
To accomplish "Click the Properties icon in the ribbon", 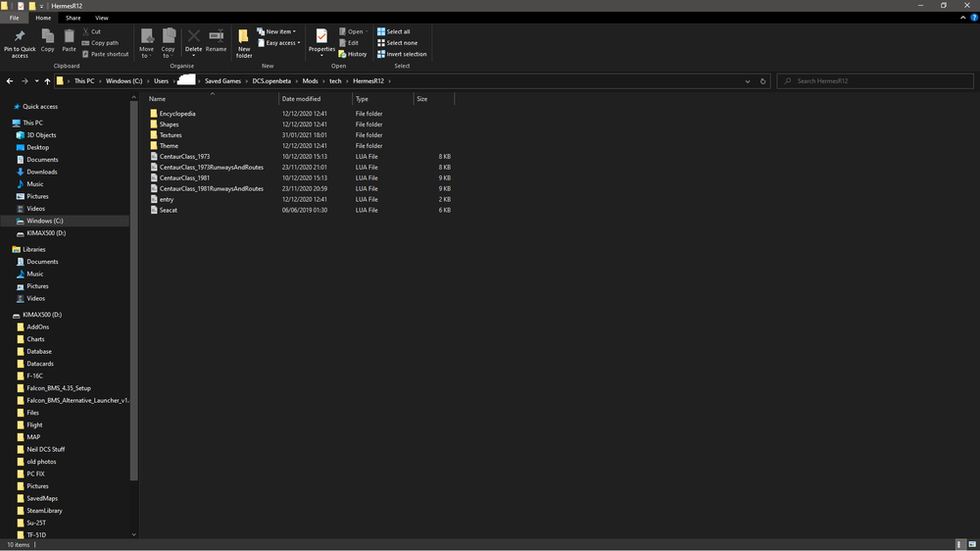I will point(321,37).
